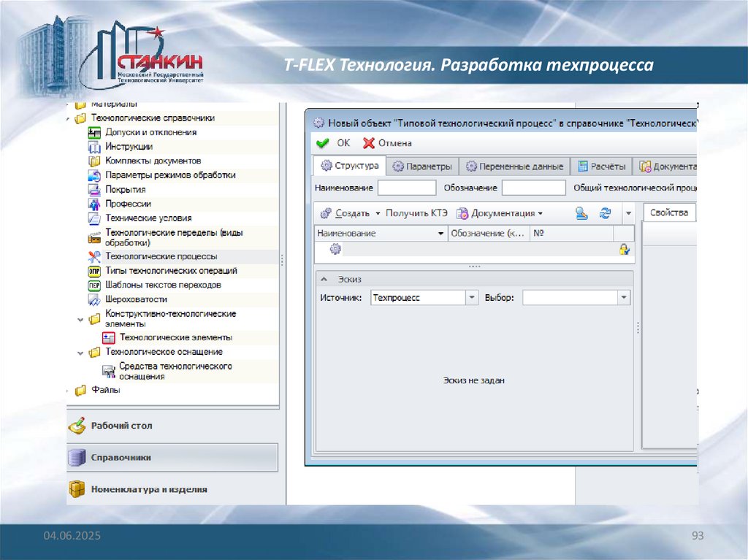Viewport: 748px width, 560px height.
Task: Select Технологические справочники in the tree
Action: 153,118
